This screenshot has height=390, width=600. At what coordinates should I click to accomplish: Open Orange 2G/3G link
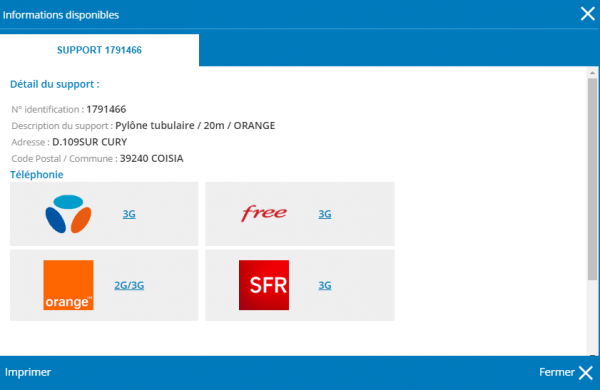(x=129, y=285)
